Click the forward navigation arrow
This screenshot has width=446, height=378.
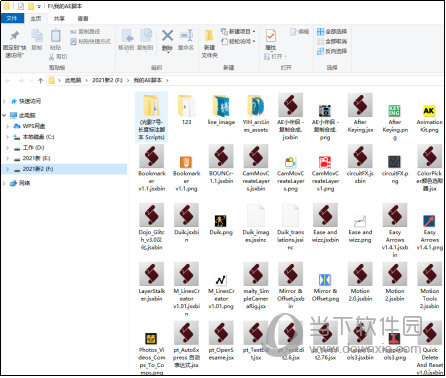21,80
